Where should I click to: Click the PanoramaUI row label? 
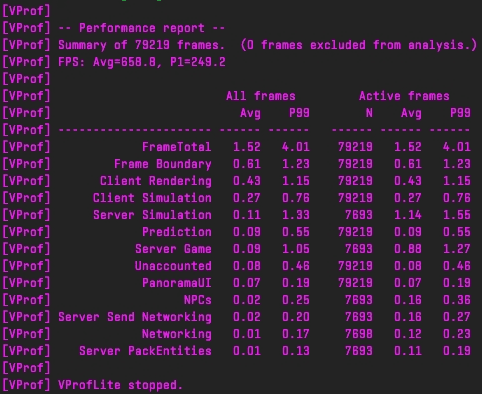pyautogui.click(x=177, y=283)
